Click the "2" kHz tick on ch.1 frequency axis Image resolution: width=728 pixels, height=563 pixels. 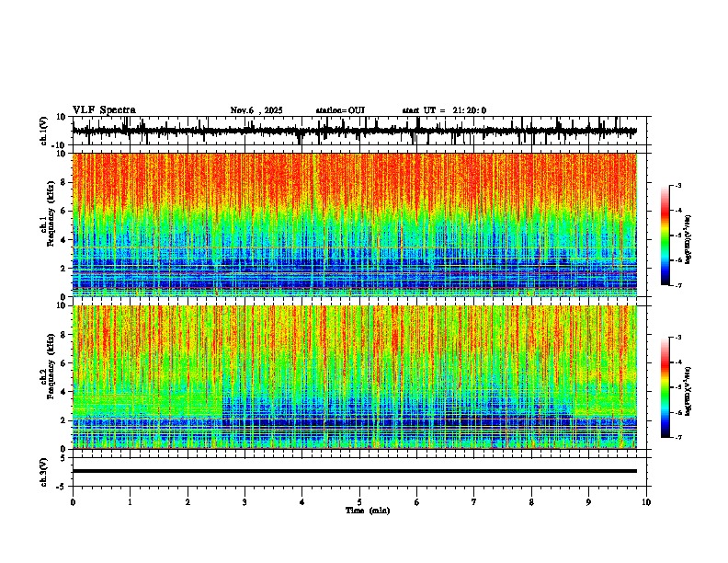[63, 269]
